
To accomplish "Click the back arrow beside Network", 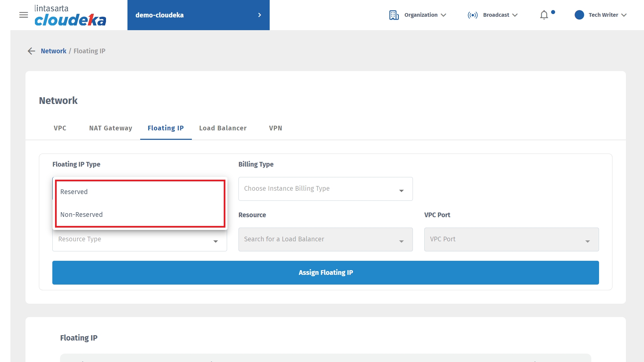I will [x=31, y=51].
